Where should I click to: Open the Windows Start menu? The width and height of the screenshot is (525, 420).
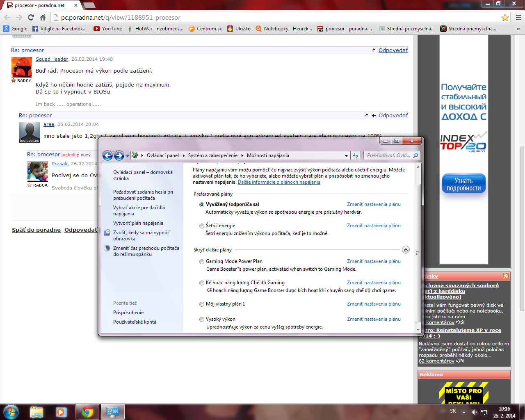click(11, 412)
